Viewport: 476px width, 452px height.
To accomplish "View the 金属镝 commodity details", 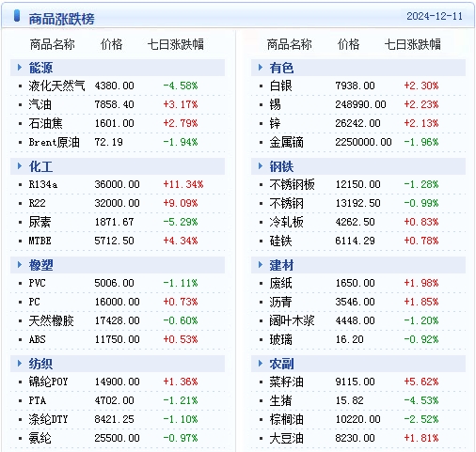I will pyautogui.click(x=286, y=142).
